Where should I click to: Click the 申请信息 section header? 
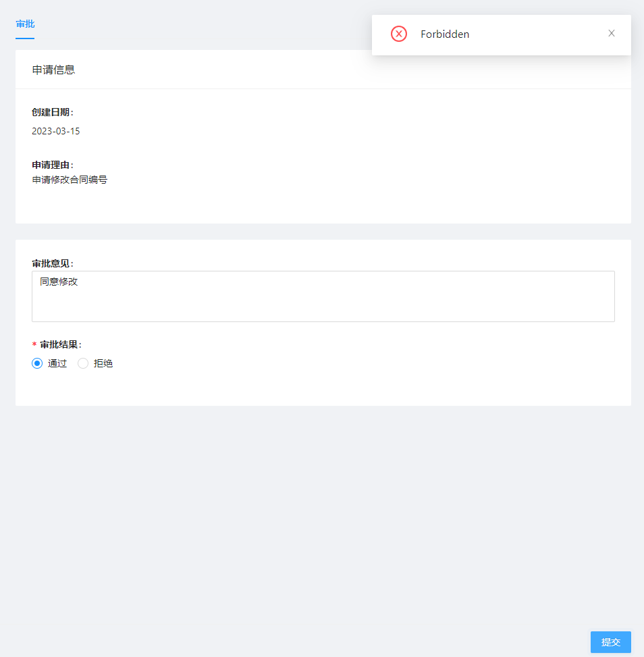tap(53, 69)
